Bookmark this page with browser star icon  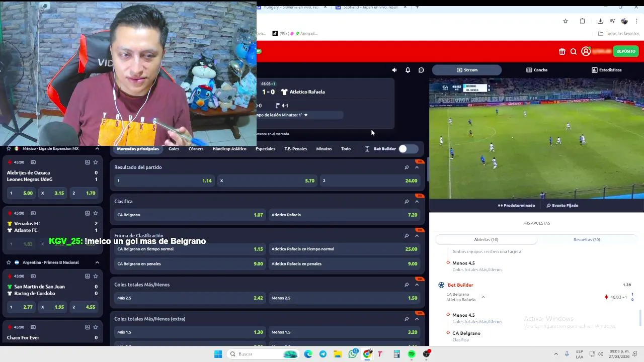click(x=566, y=21)
